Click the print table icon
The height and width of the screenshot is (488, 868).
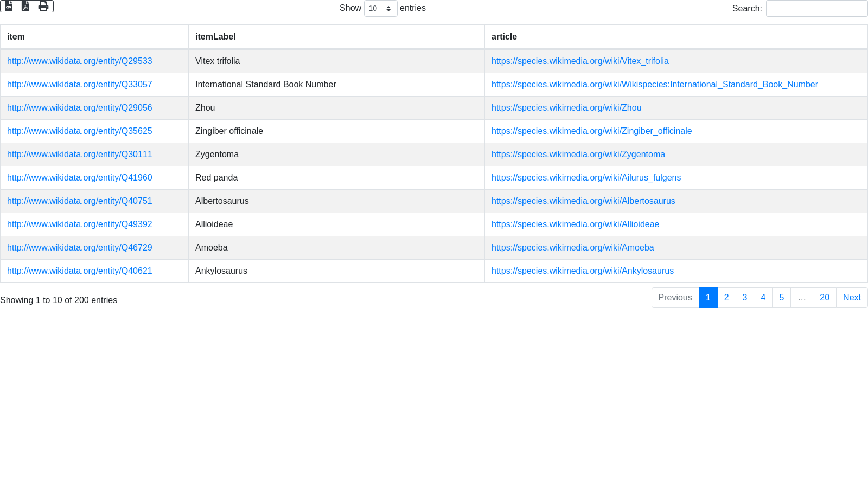[x=43, y=7]
